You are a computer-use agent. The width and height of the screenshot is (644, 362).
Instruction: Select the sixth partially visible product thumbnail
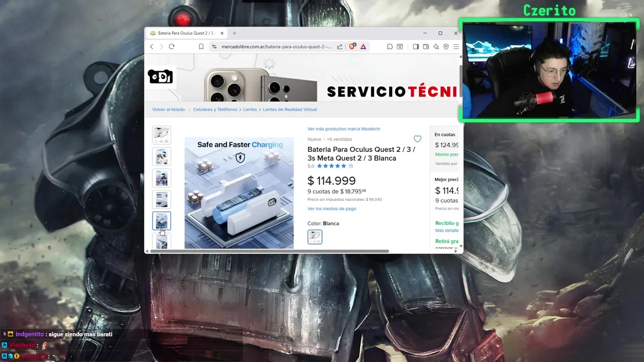162,241
